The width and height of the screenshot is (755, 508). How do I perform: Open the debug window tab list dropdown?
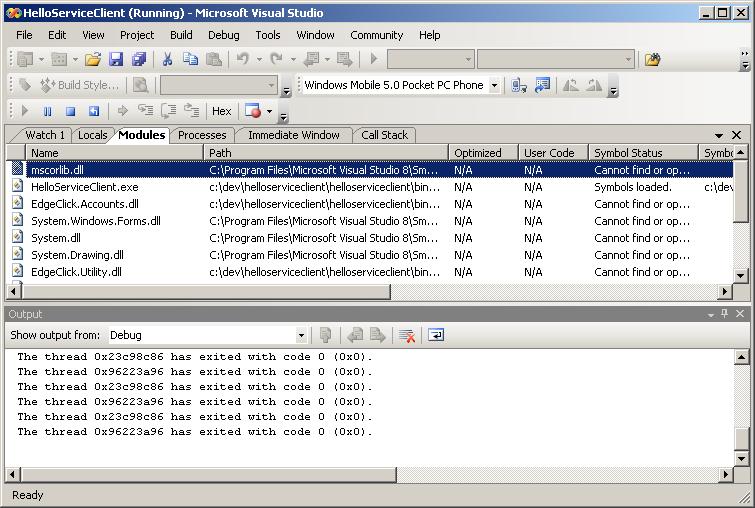point(719,135)
